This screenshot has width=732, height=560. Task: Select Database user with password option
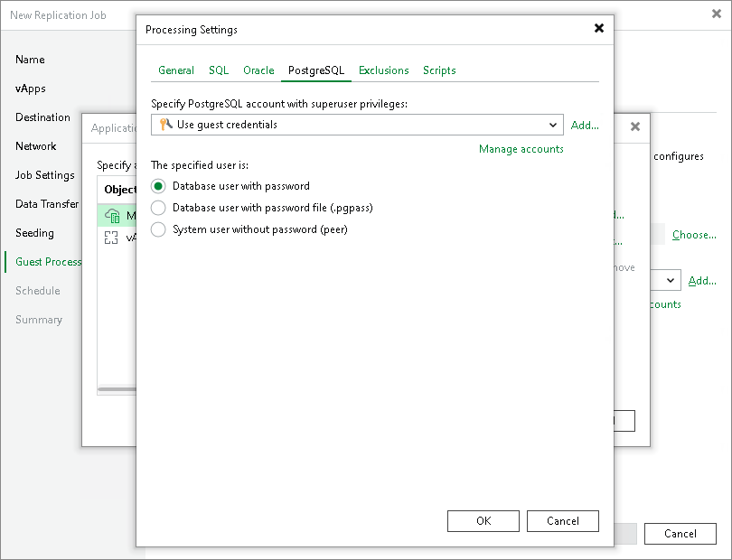(x=158, y=186)
